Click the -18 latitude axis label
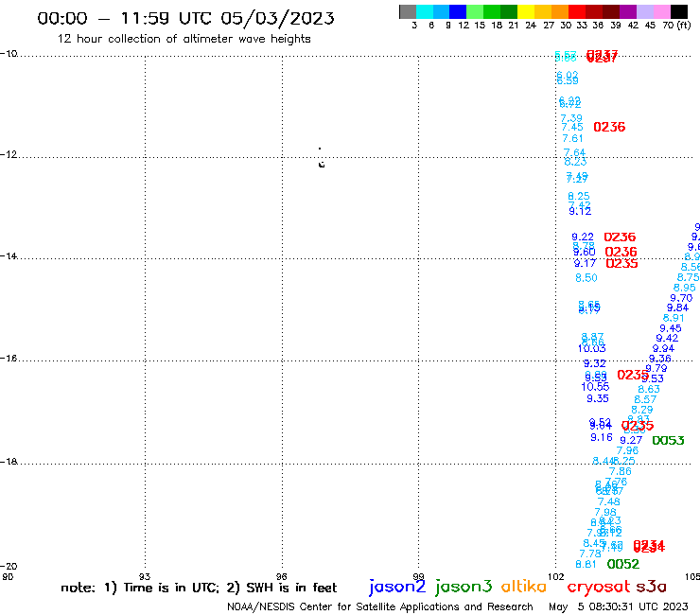Image resolution: width=700 pixels, height=615 pixels. 9,462
